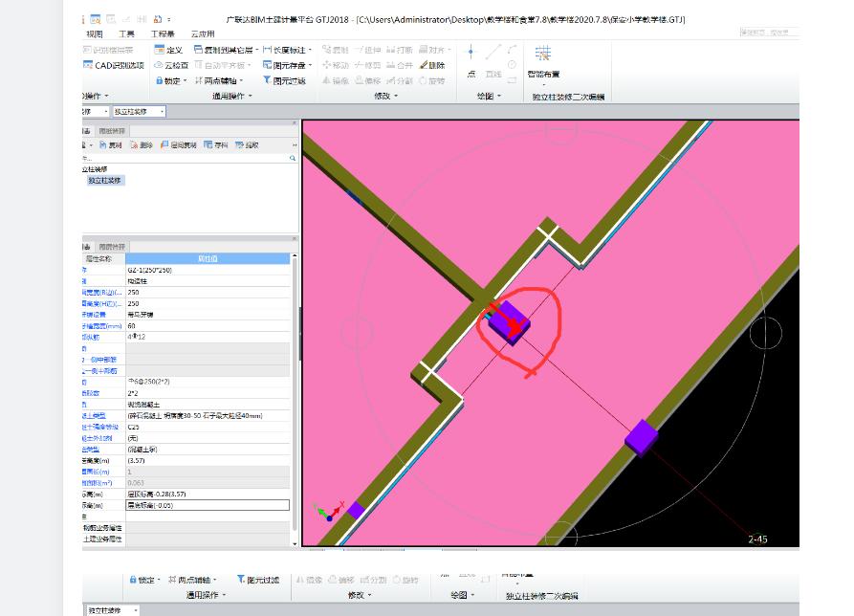This screenshot has width=854, height=616.
Task: Select the circle drawing icon in 绘图 group
Action: tap(512, 65)
